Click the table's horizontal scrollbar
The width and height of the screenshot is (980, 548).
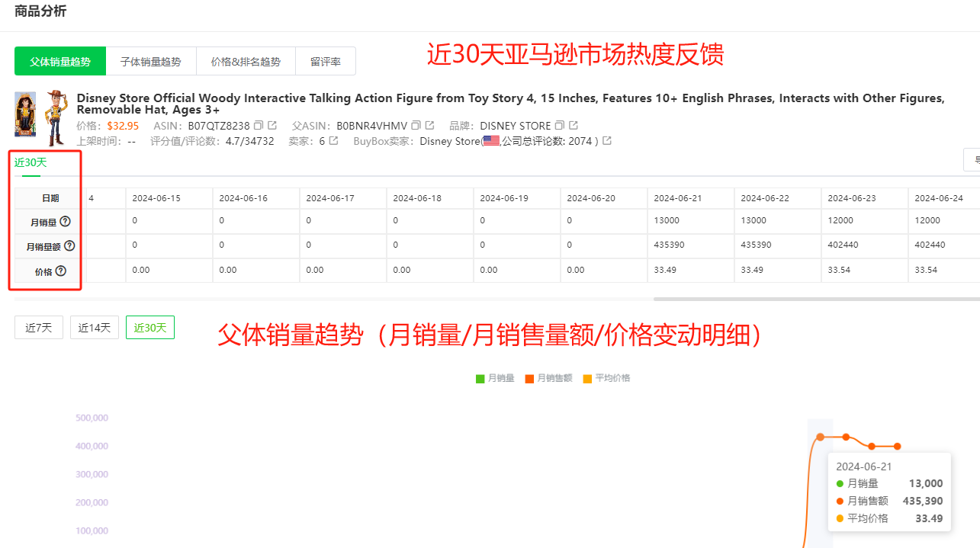pyautogui.click(x=816, y=299)
